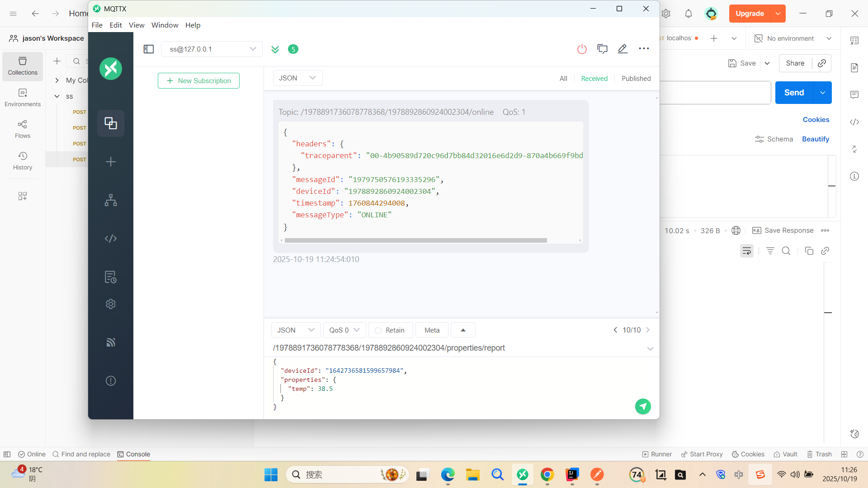
Task: Toggle the Retain radio option
Action: [390, 330]
